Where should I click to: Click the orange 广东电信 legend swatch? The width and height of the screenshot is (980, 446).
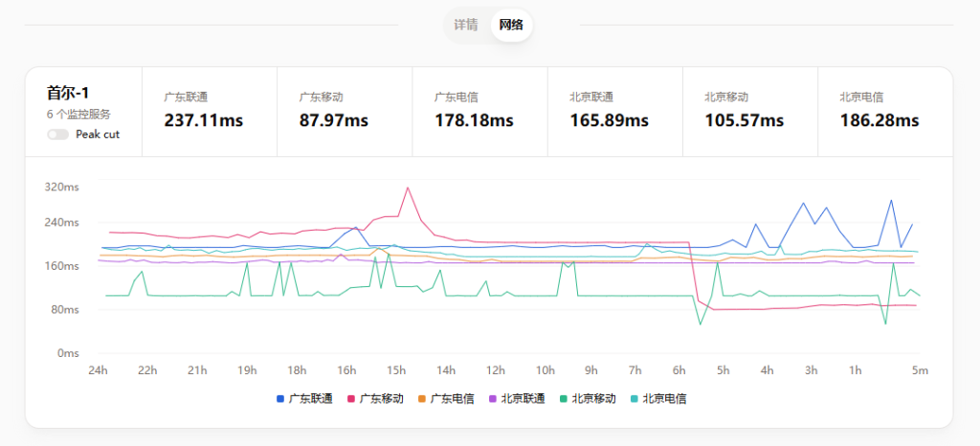(x=422, y=399)
